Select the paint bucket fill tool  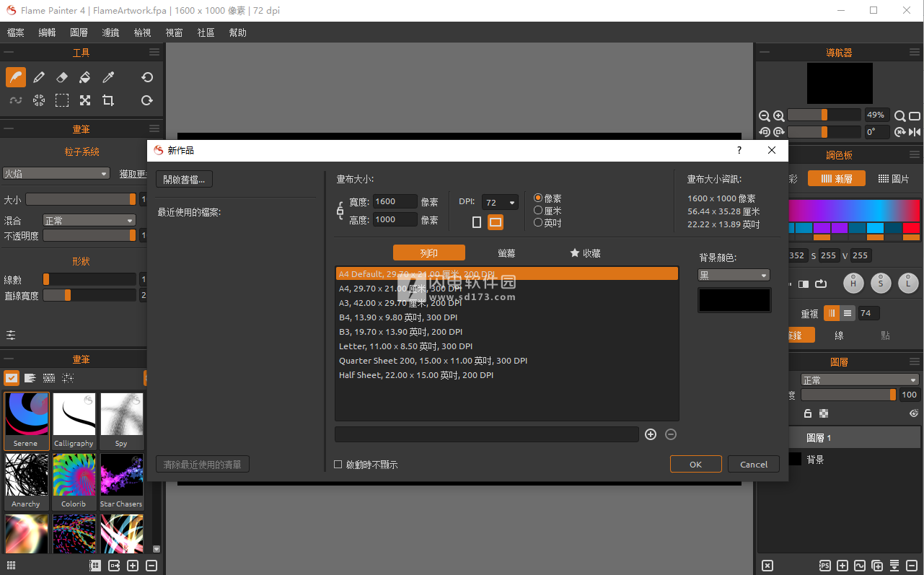click(85, 77)
